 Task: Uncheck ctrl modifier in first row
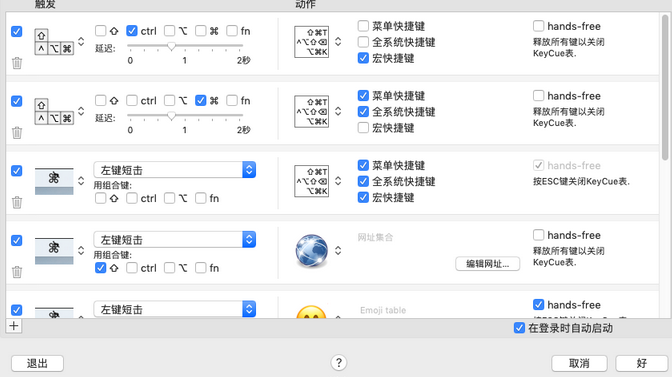[x=132, y=31]
